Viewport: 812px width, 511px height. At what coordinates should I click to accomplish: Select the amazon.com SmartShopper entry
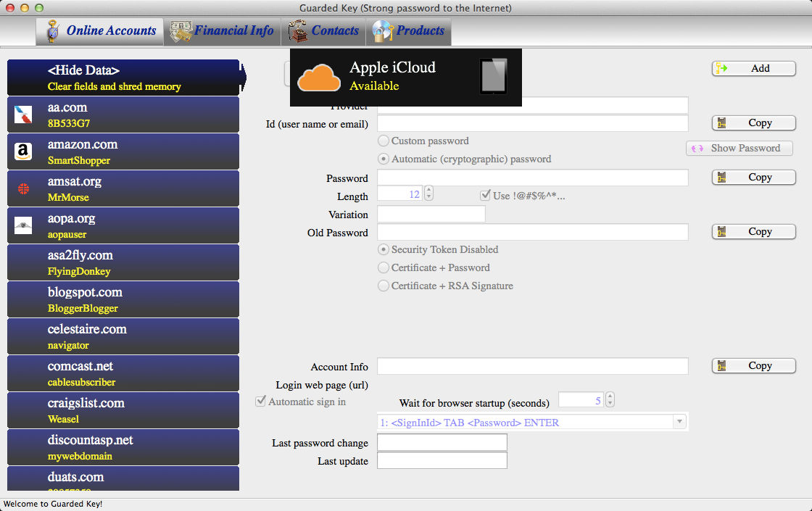[123, 151]
